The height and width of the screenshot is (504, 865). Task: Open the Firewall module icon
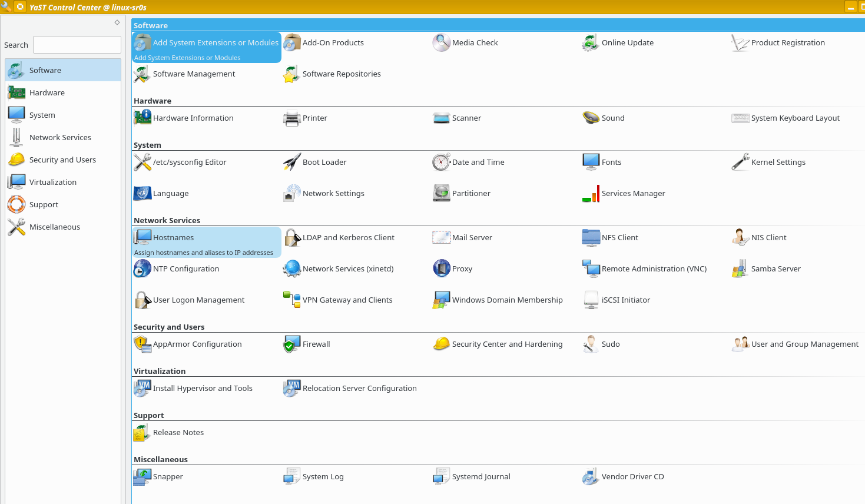pos(292,344)
